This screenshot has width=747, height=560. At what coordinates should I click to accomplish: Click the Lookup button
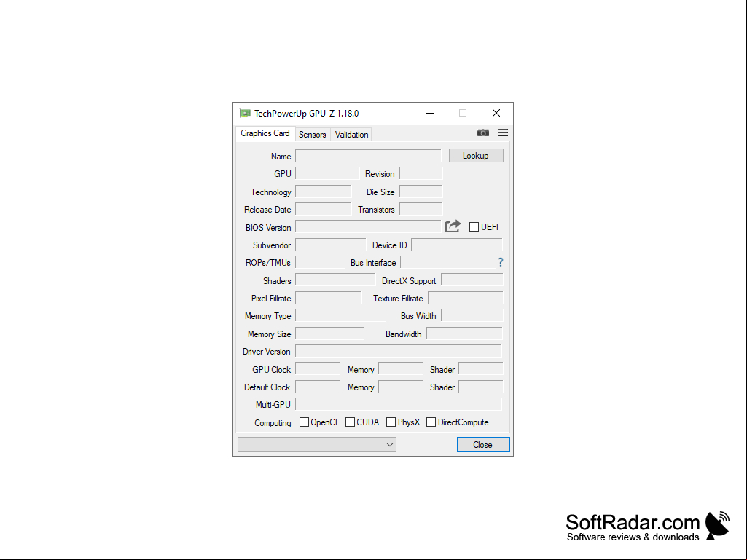tap(476, 156)
